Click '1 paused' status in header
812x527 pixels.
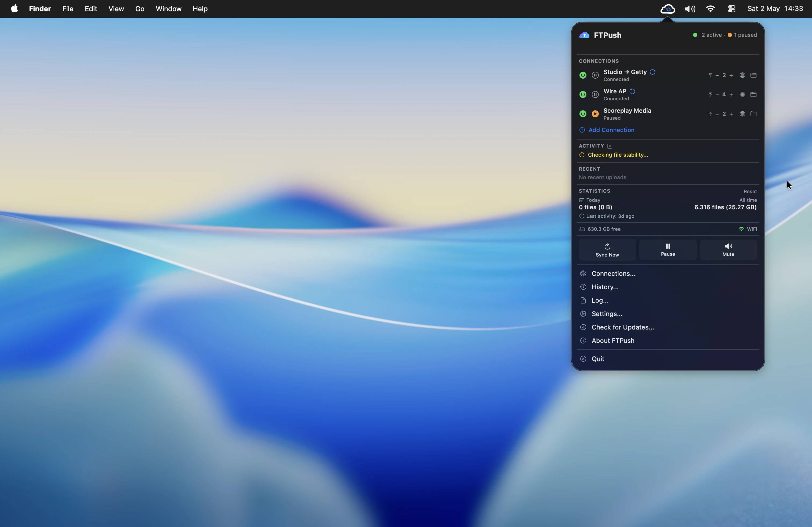click(x=745, y=35)
